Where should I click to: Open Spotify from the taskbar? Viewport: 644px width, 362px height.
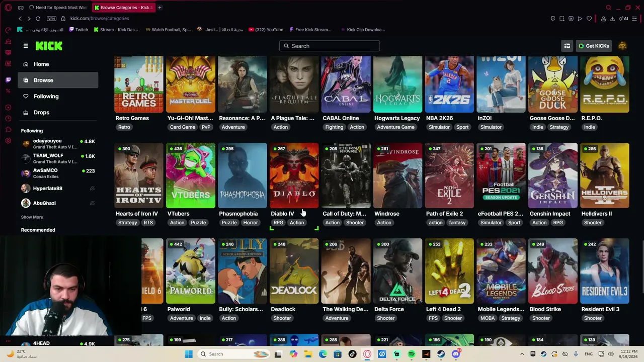[x=412, y=354]
